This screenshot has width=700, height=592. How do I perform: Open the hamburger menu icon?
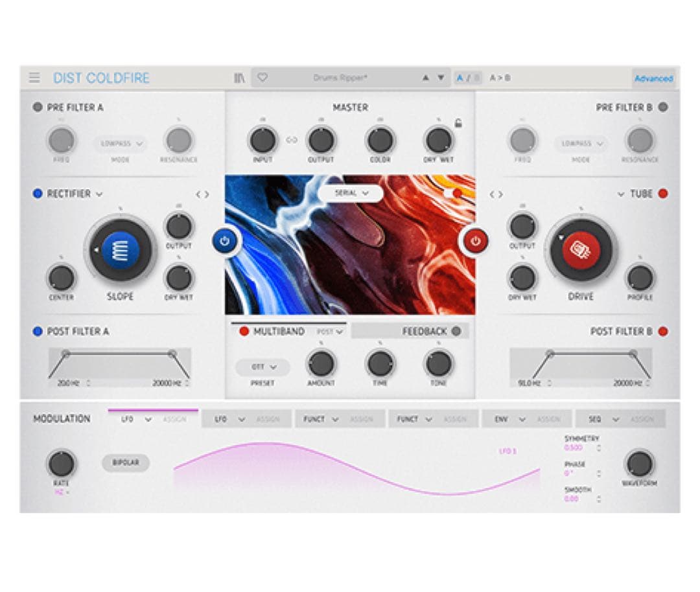[x=36, y=76]
